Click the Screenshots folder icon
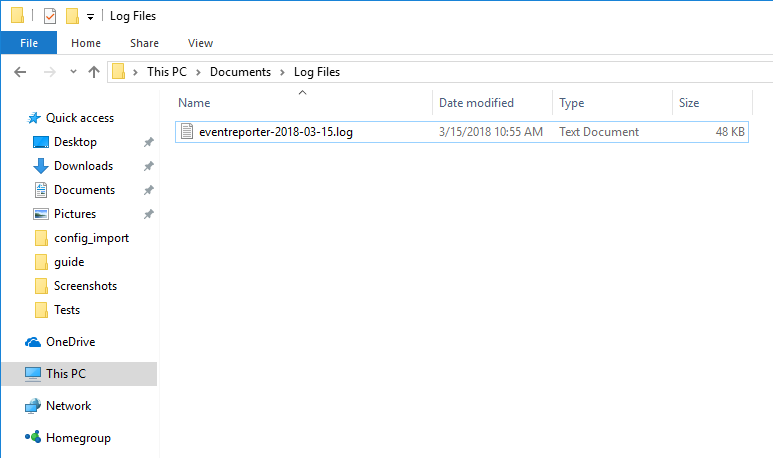 point(41,286)
